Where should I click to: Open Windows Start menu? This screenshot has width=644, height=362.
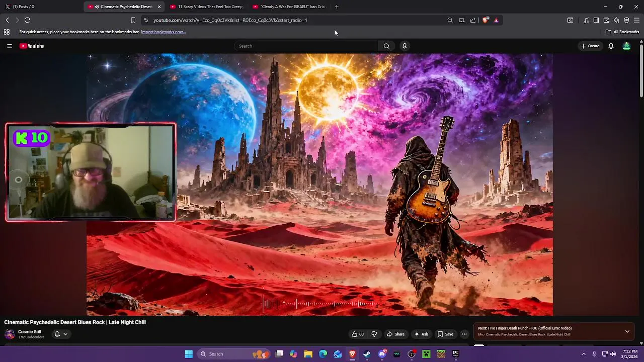click(189, 354)
